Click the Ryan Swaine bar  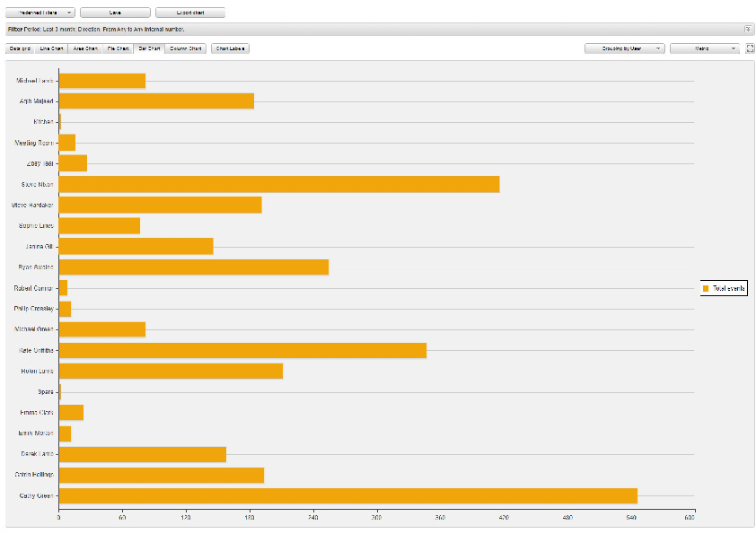click(x=193, y=267)
